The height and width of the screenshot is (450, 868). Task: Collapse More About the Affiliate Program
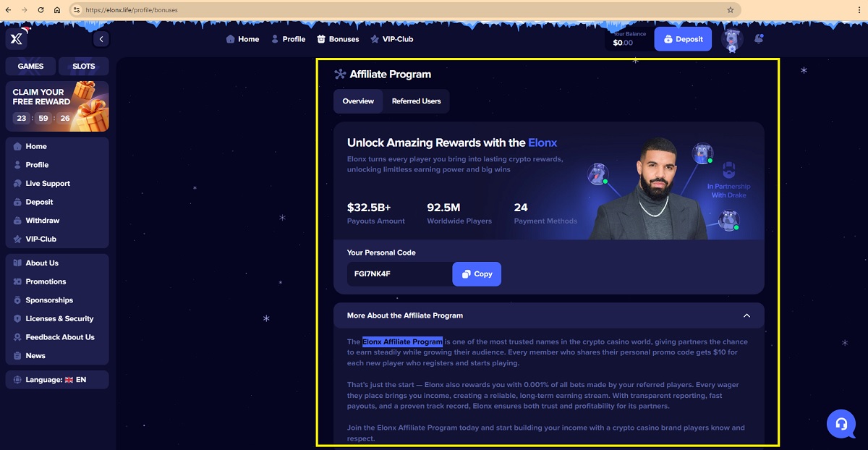coord(746,315)
